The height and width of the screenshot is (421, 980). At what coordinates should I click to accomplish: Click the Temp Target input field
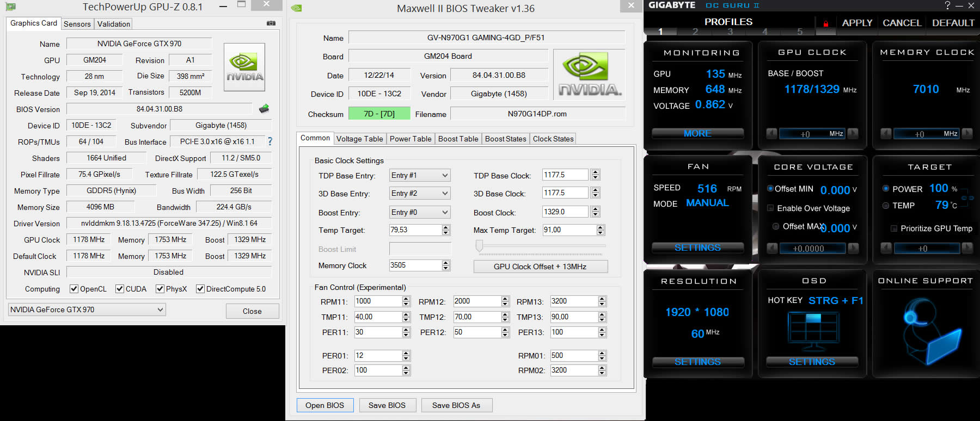(x=415, y=230)
